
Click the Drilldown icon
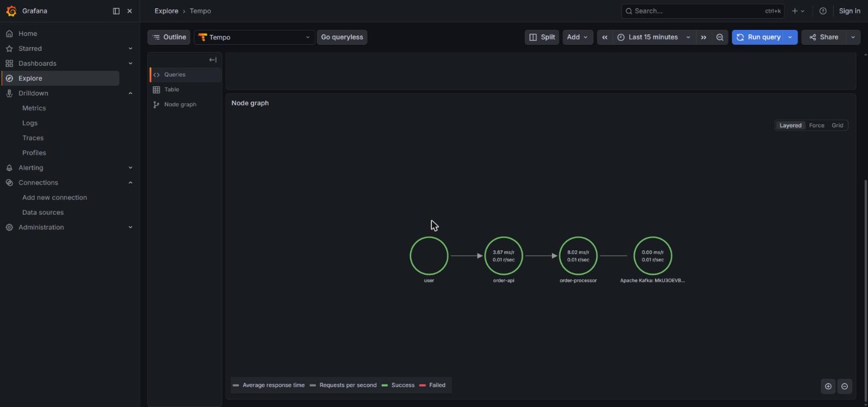tap(9, 93)
